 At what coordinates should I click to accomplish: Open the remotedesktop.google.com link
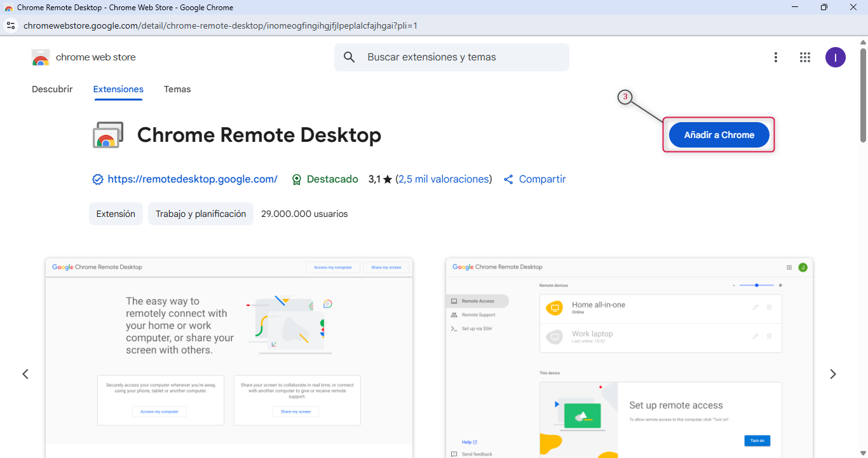[193, 179]
